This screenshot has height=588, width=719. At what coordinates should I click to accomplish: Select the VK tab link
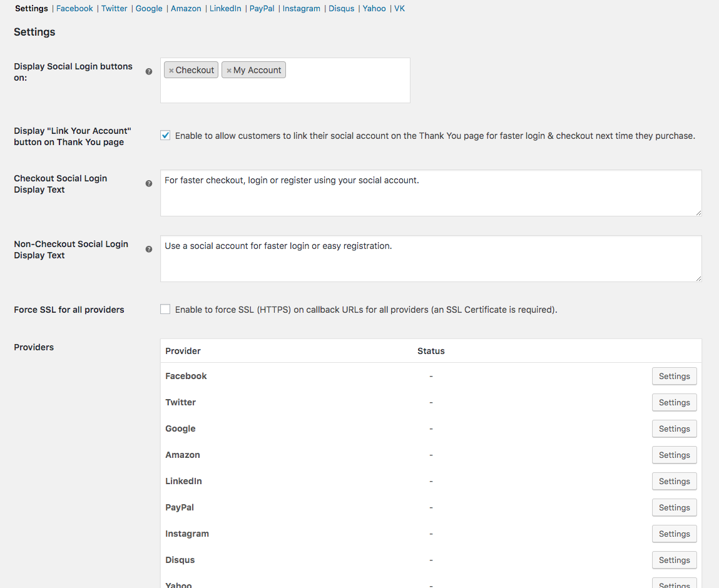pyautogui.click(x=399, y=9)
